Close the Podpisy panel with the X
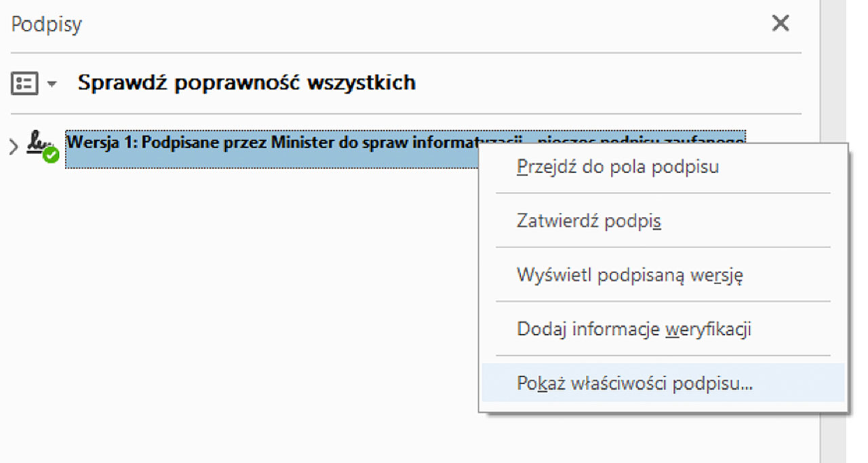868x463 pixels. (781, 24)
